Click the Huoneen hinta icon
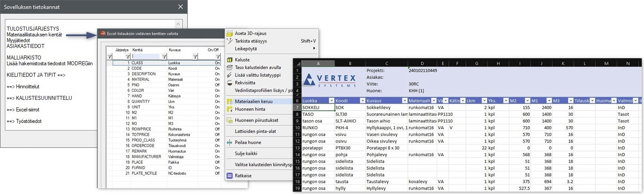Image resolution: width=644 pixels, height=194 pixels. pos(230,109)
